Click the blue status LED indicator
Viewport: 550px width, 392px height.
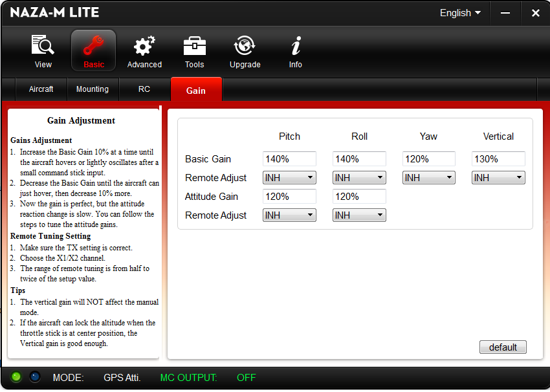[x=34, y=377]
